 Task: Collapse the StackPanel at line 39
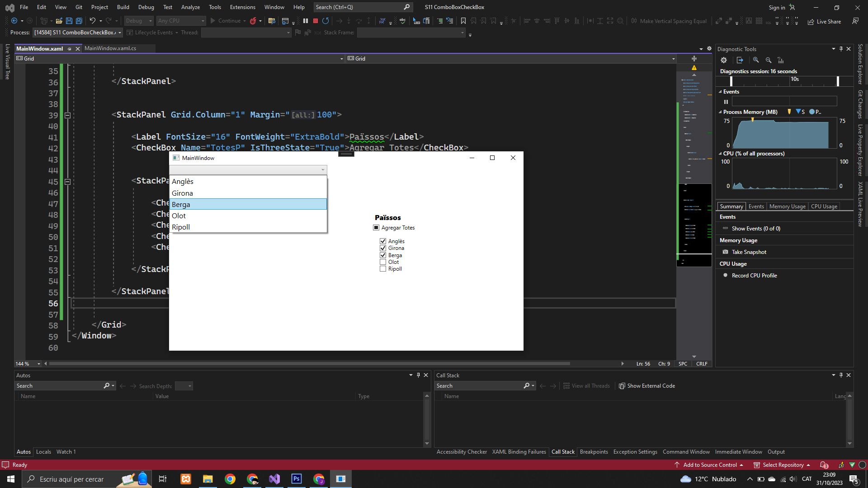pyautogui.click(x=67, y=115)
